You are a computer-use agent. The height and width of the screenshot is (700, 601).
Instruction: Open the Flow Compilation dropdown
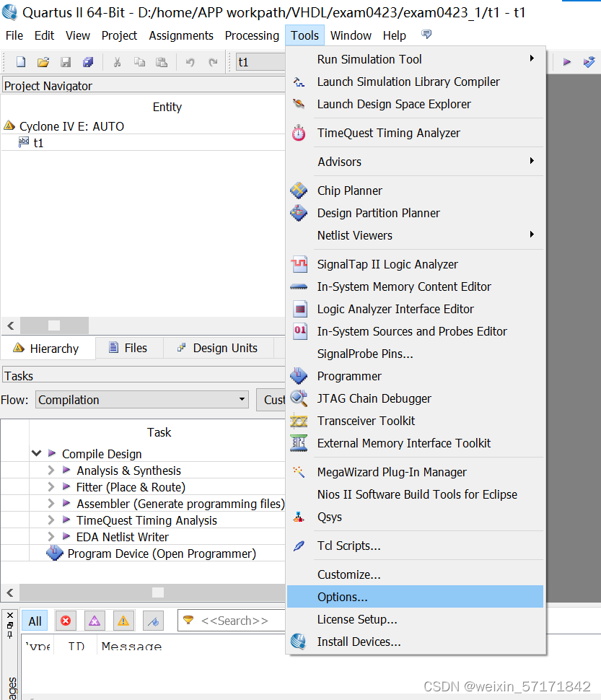click(x=142, y=400)
